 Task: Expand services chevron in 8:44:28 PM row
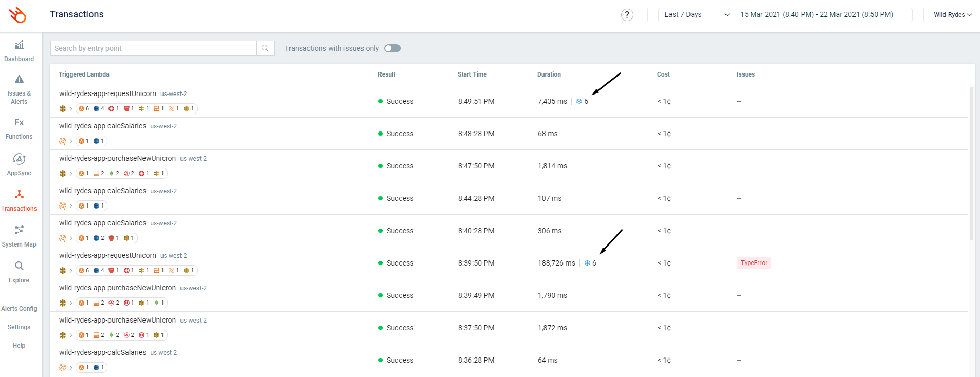click(x=71, y=206)
